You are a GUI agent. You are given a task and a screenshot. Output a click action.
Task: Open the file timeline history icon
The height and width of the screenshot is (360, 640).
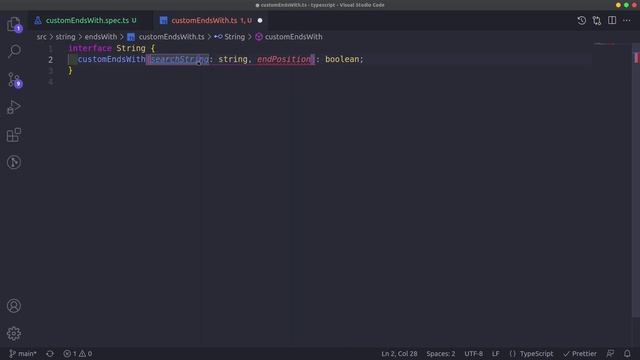tap(582, 20)
